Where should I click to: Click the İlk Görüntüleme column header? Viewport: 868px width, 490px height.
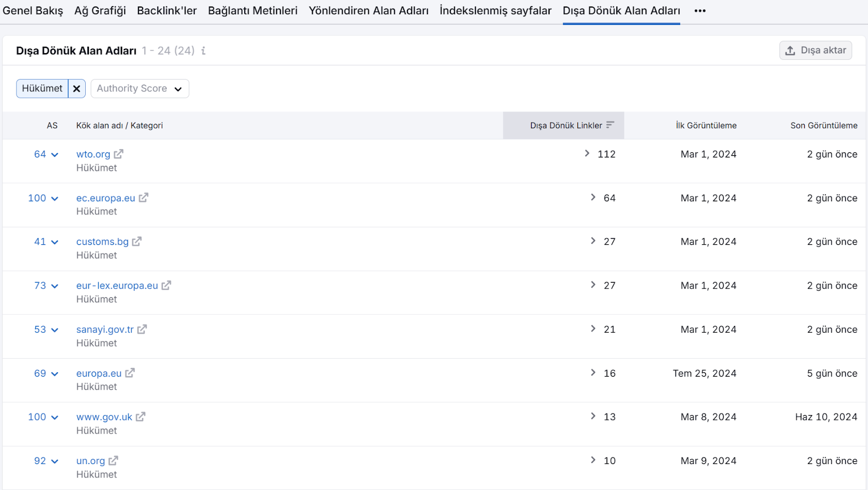(706, 125)
